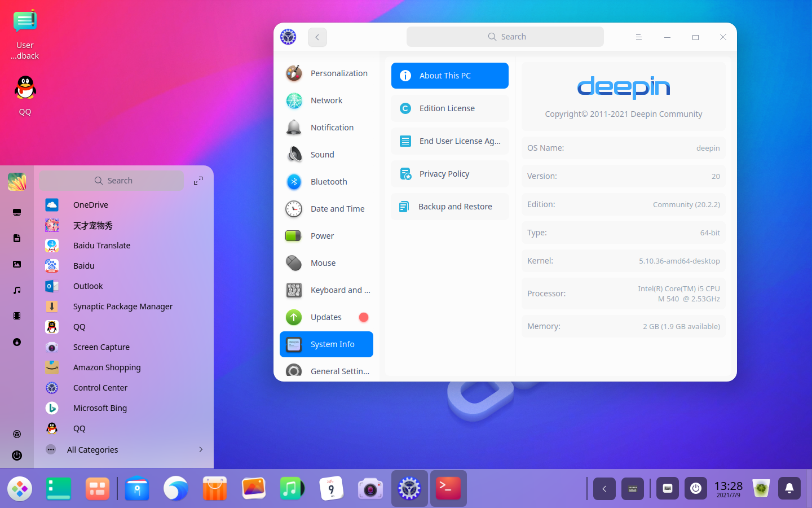Open the launcher fullscreen expand arrow
Screen dimensions: 812x508
pos(198,181)
